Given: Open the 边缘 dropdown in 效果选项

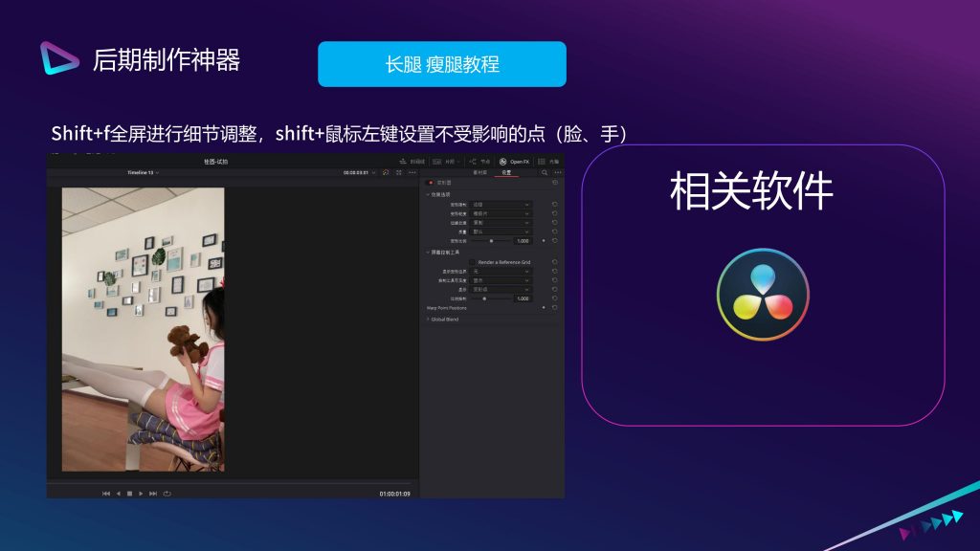Looking at the screenshot, I should click(501, 205).
